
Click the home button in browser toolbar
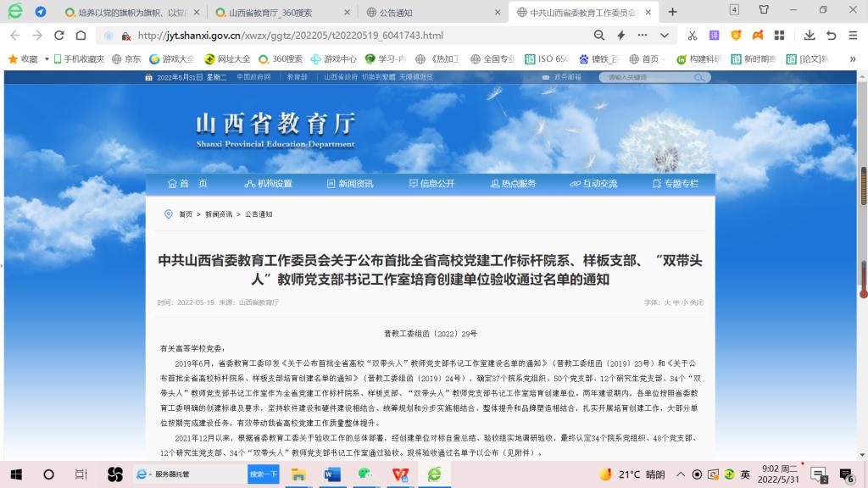point(81,36)
